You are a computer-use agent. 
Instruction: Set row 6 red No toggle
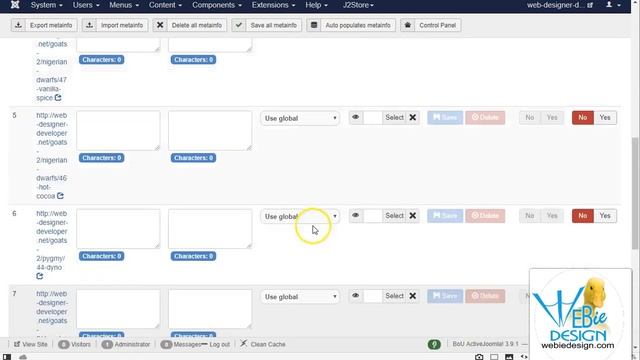[x=582, y=216]
